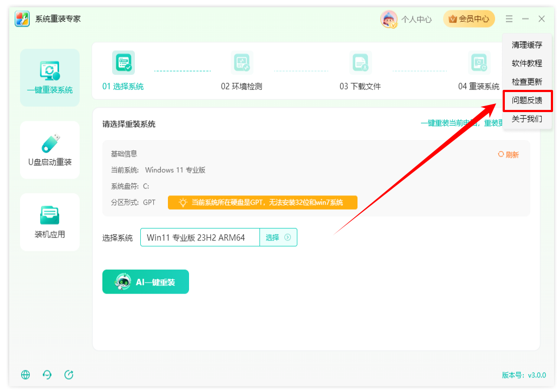Switch to U盘启动重装 sidebar tab
This screenshot has width=559, height=392.
(50, 149)
